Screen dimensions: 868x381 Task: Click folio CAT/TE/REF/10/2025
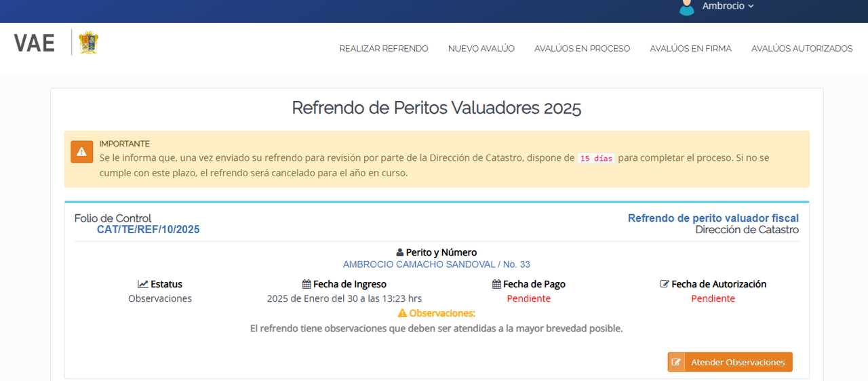(149, 230)
